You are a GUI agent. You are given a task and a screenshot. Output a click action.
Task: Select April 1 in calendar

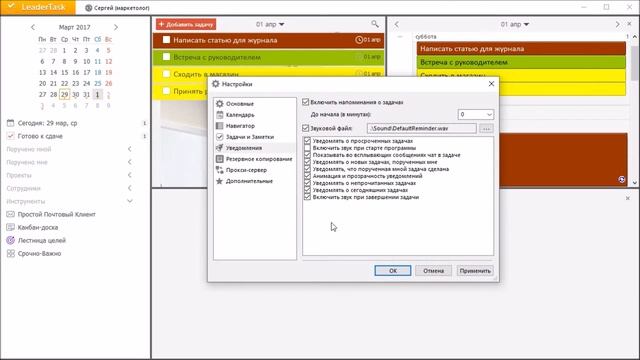pos(97,94)
